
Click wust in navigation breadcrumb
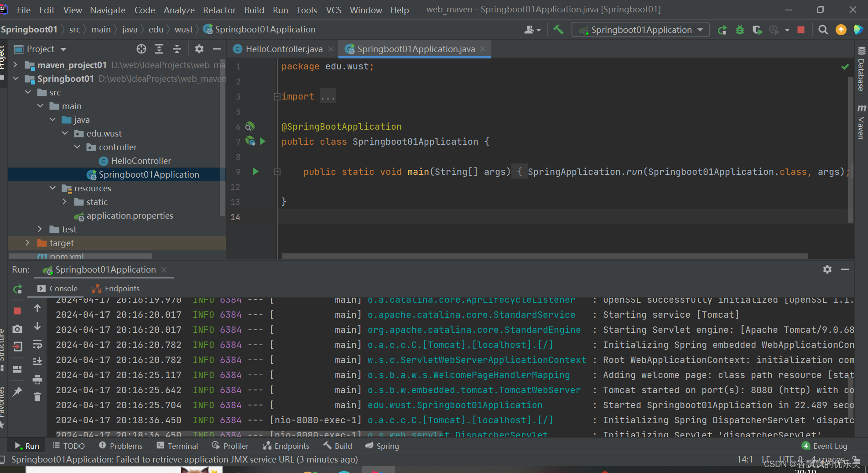(184, 29)
